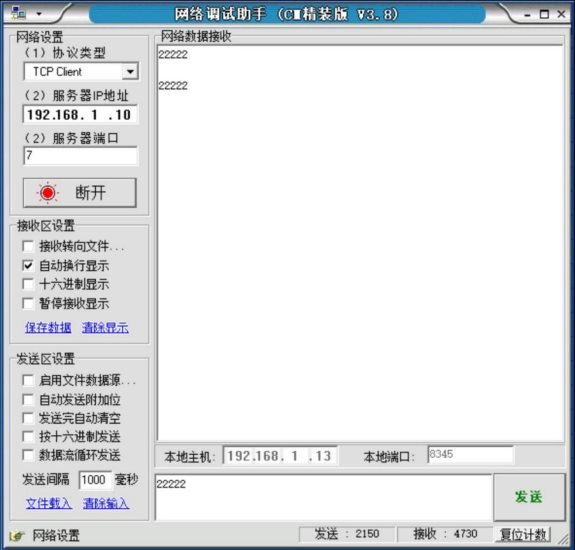Click the 复位计数 reset counter button
575x550 pixels.
pos(524,534)
